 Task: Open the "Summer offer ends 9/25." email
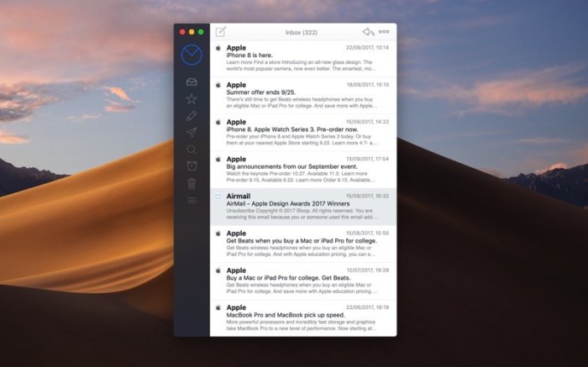point(303,96)
